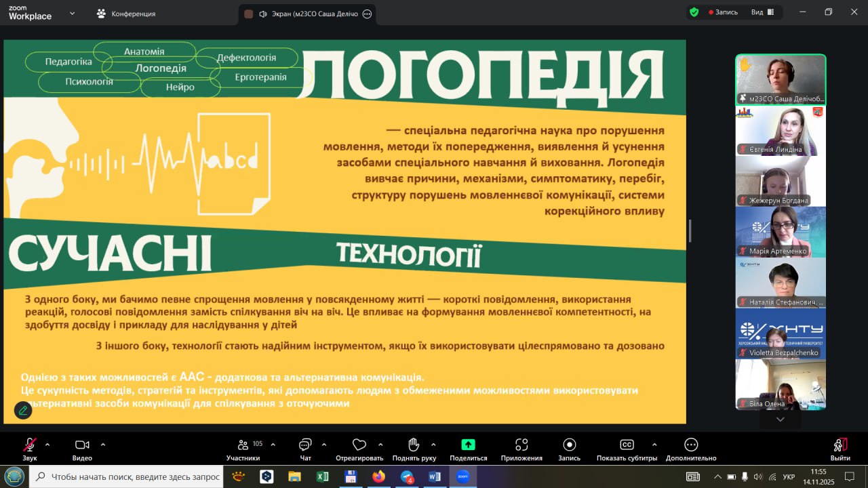Open the Вид view layout menu
The image size is (868, 488).
[x=762, y=12]
